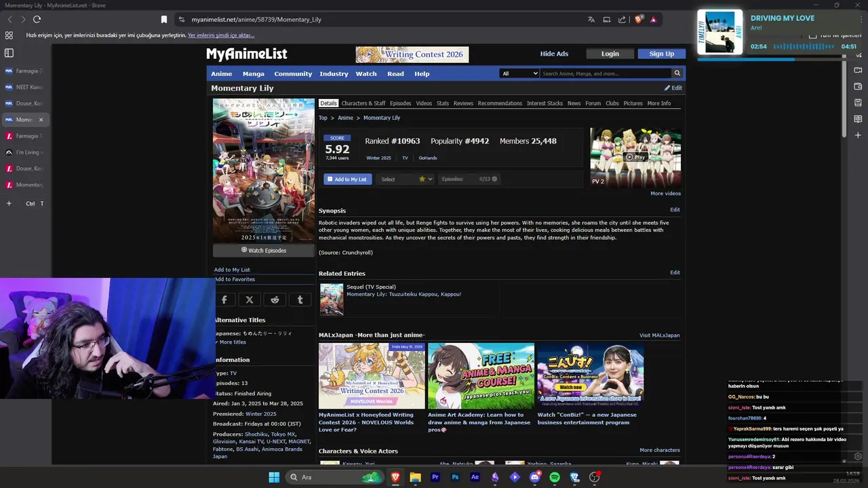Screen dimensions: 868x488
Task: Click the blue Add to My List button
Action: pyautogui.click(x=348, y=179)
